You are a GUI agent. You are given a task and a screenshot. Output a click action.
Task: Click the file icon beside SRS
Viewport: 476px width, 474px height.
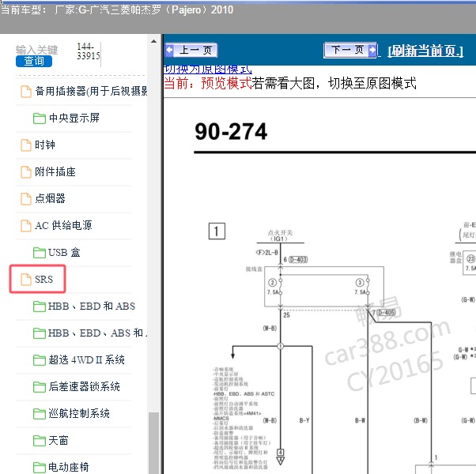(26, 280)
